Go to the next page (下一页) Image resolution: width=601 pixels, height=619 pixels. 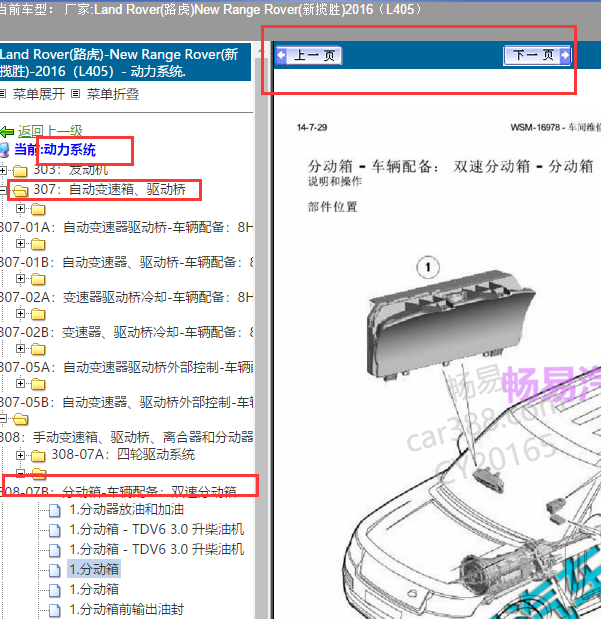tap(537, 55)
